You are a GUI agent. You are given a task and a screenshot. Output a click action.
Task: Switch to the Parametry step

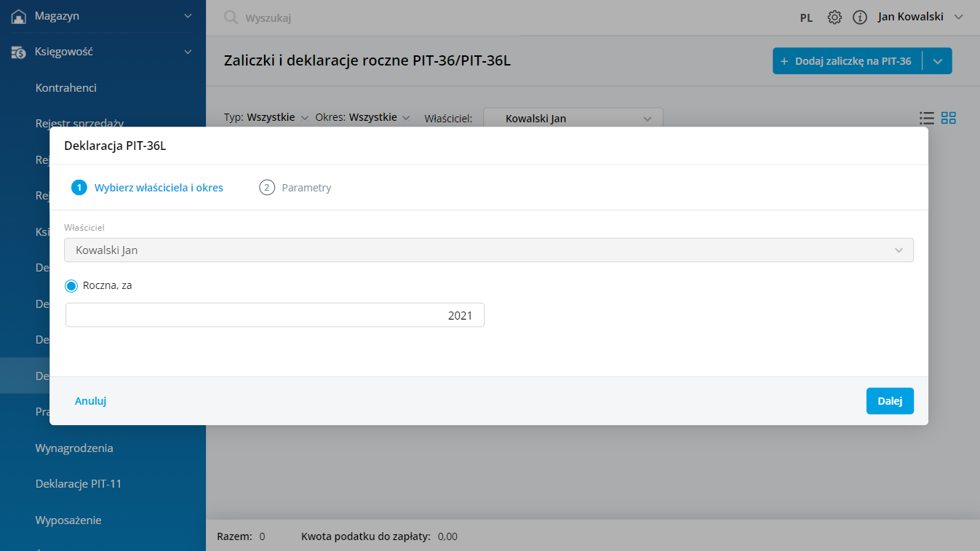tap(306, 188)
